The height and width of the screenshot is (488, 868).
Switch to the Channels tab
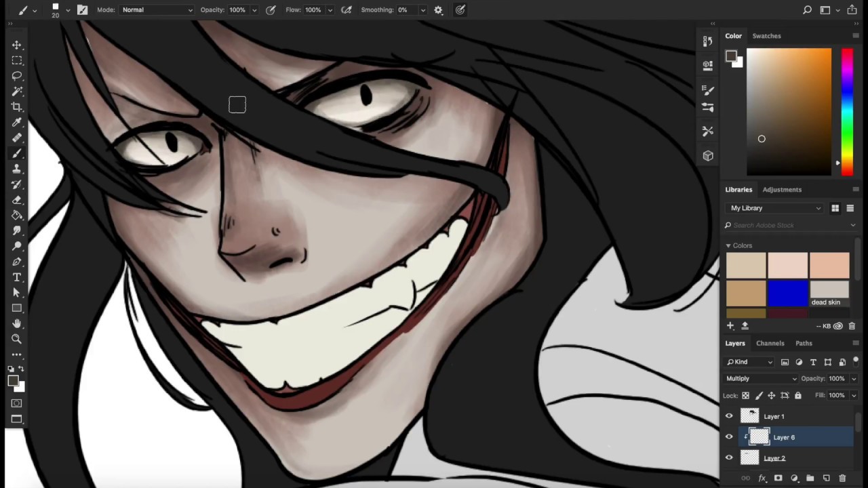pos(770,344)
